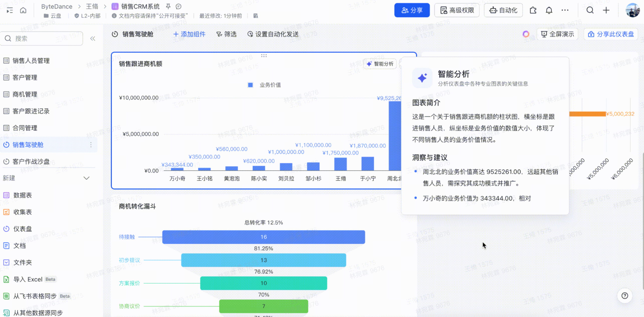Click the home icon in top bar
Screen dimensions: 644x317
[23, 10]
